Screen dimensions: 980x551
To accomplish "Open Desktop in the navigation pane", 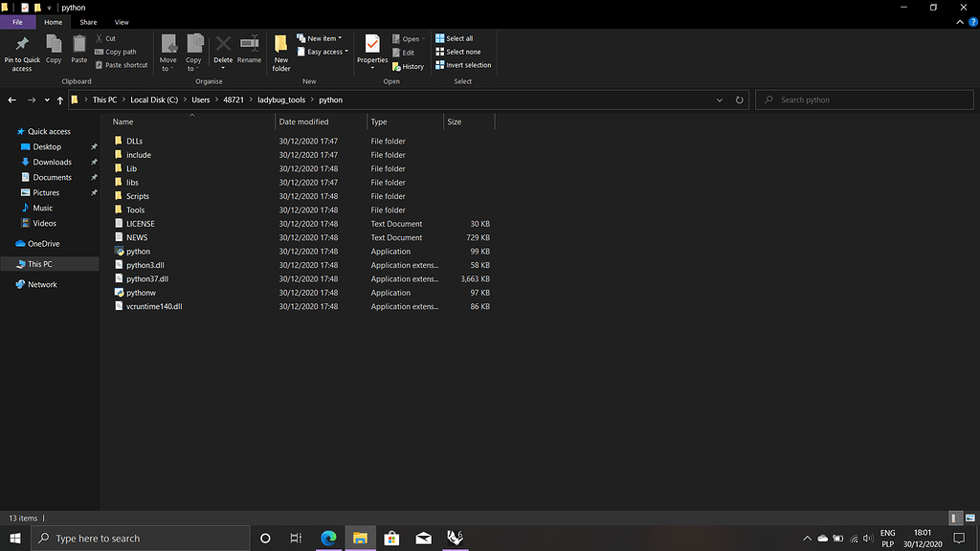I will (47, 146).
